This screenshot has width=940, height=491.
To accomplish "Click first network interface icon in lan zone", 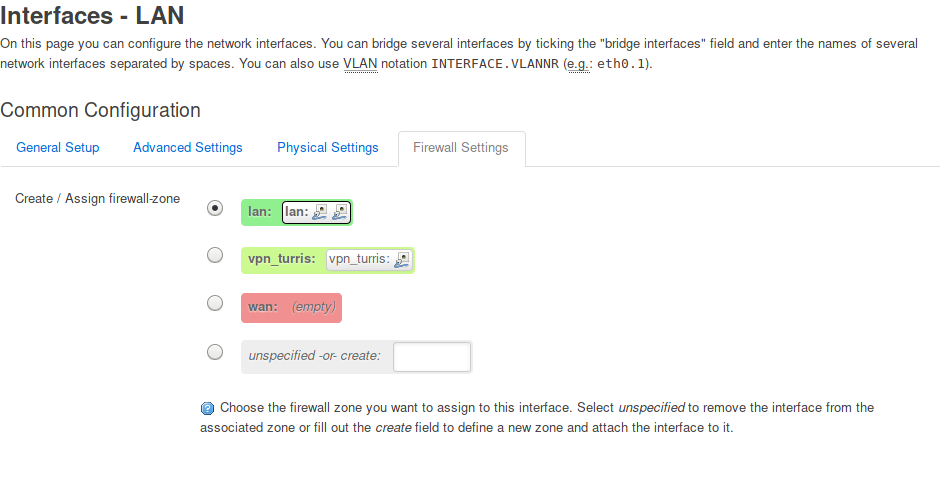I will [x=320, y=212].
